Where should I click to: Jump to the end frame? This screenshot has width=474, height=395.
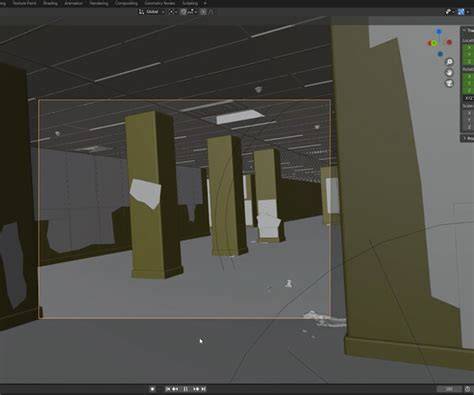[203, 389]
